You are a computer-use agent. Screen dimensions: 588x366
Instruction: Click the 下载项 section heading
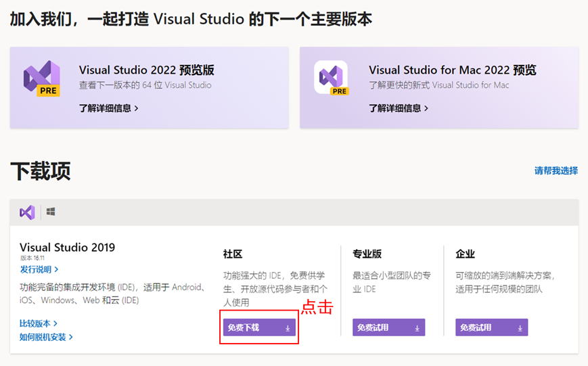(x=41, y=171)
